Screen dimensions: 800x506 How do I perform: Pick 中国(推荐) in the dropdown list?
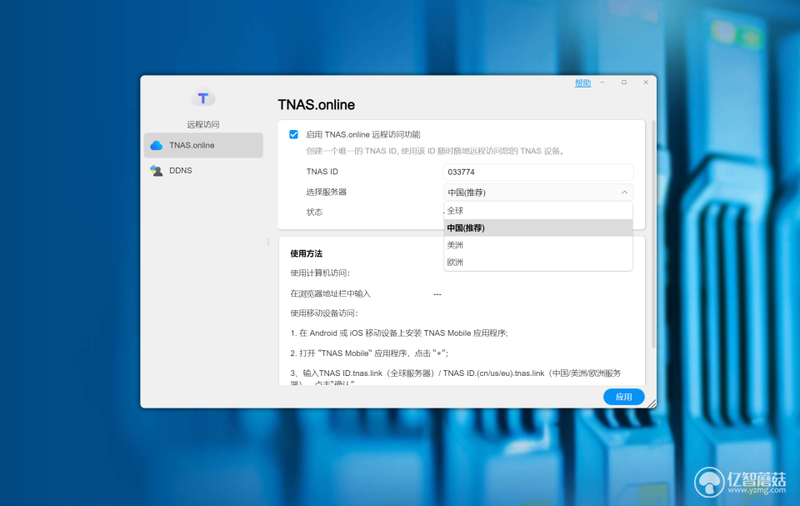point(538,228)
